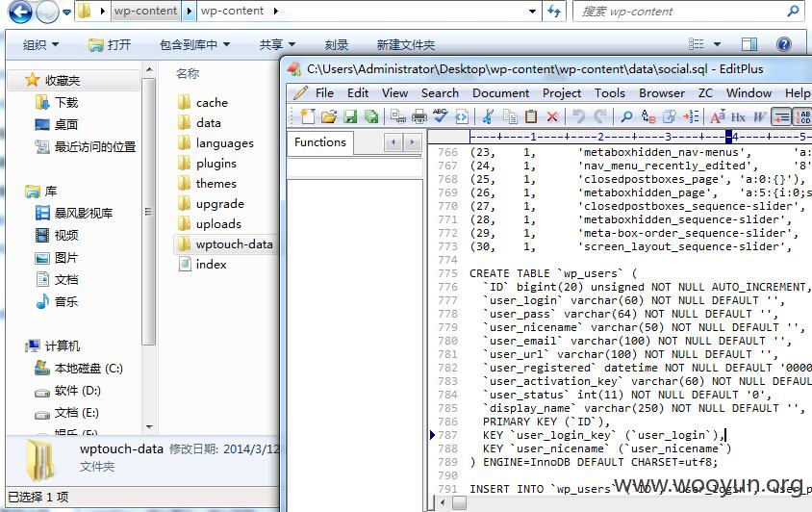The height and width of the screenshot is (512, 812).
Task: Toggle the explorer preview pane icon
Action: click(749, 44)
